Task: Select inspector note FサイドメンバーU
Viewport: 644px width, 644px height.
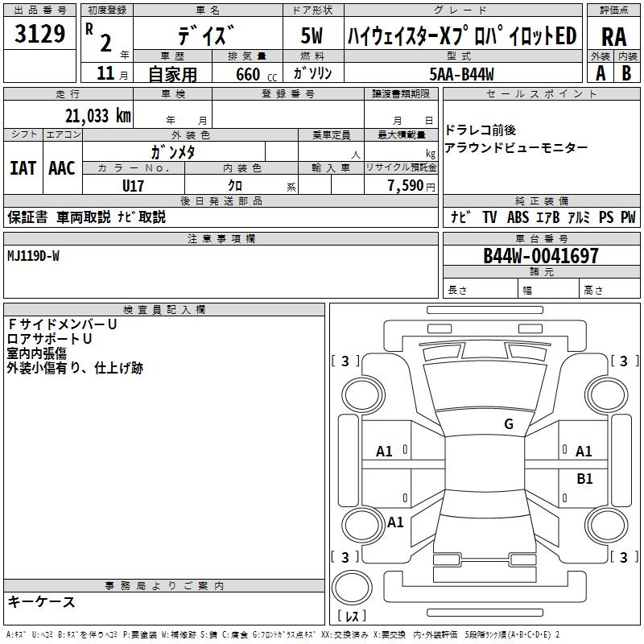Action: [x=63, y=324]
